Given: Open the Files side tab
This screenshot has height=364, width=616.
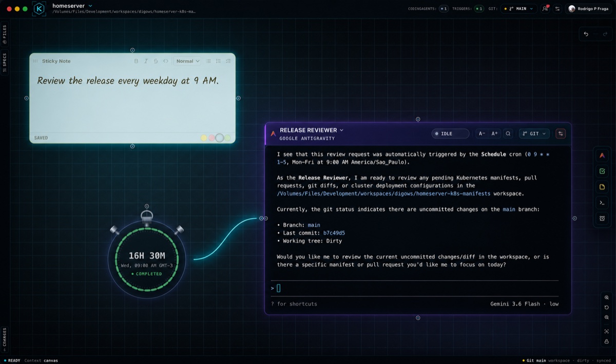Looking at the screenshot, I should [5, 34].
